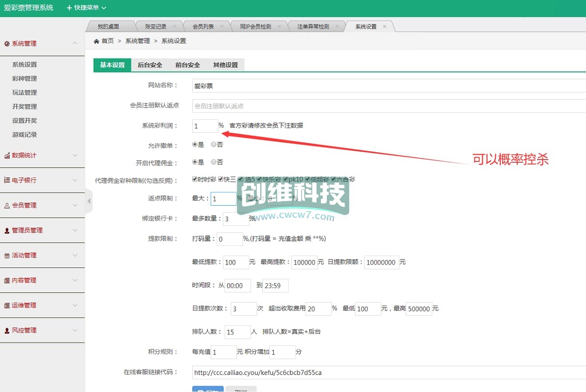Viewport: 586px width, 392px height.
Task: Toggle the 快乐彩 checkbox
Action: tap(260, 179)
